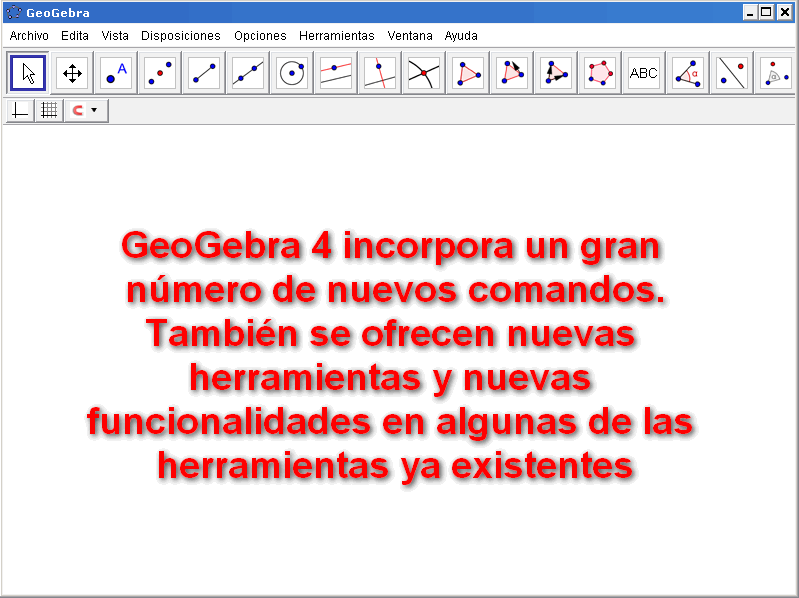Select the ABC text insertion tool
Image resolution: width=799 pixels, height=598 pixels.
[644, 73]
